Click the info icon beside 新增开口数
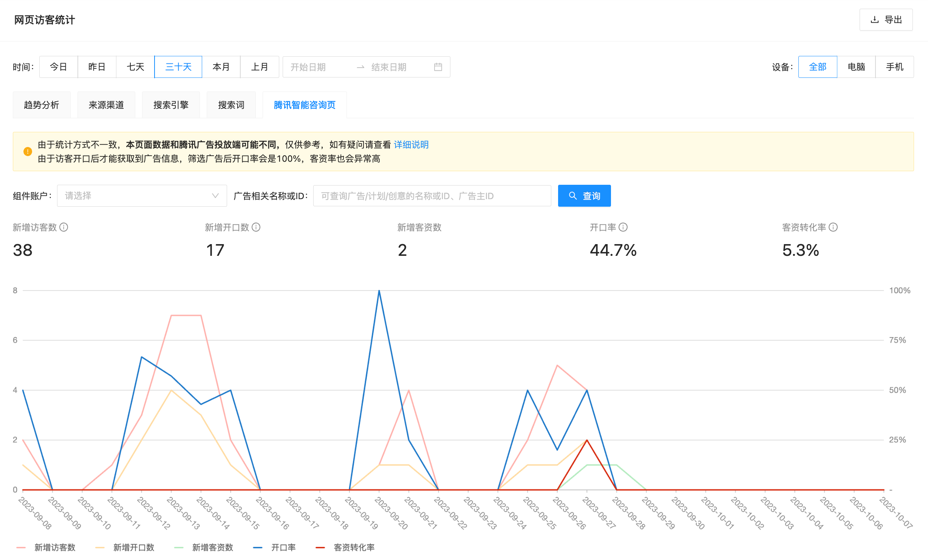 (x=257, y=227)
